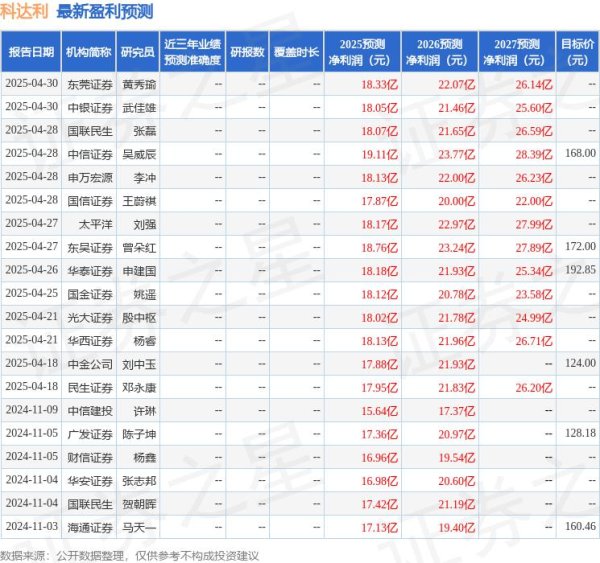Click institution name 广发证券
The width and height of the screenshot is (600, 563).
(x=90, y=434)
